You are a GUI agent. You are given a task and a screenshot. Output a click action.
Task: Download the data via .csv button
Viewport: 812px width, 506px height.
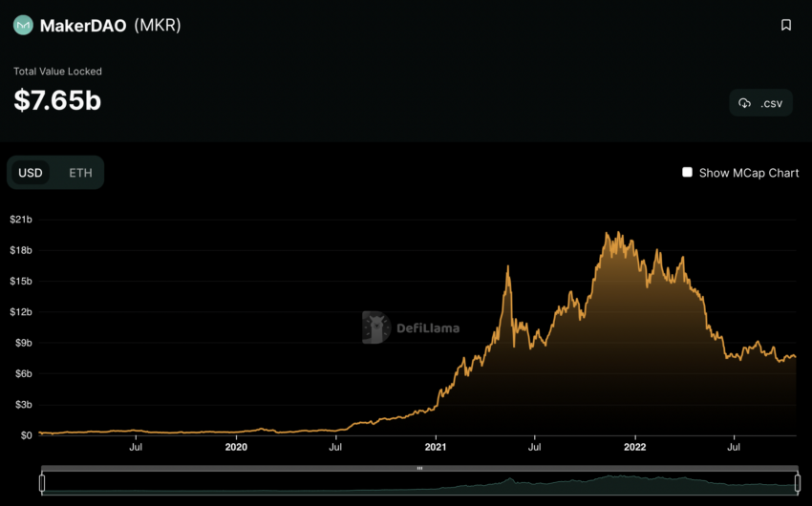pyautogui.click(x=760, y=103)
